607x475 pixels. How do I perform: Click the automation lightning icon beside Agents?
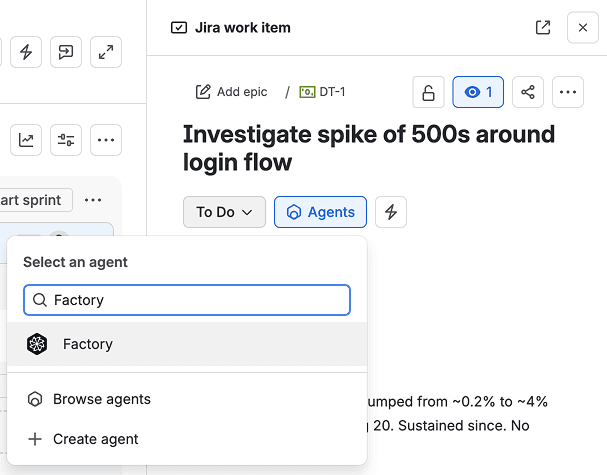(391, 212)
